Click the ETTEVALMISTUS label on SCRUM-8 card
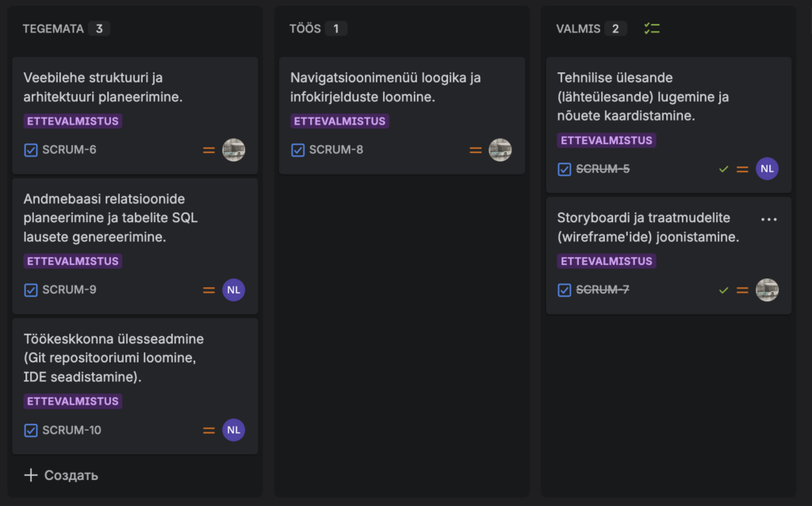812x506 pixels. (339, 121)
